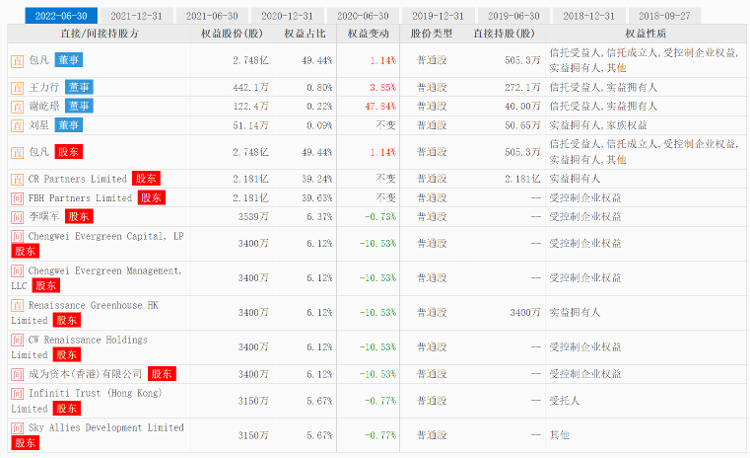Viewport: 750px width, 458px height.
Task: Select the 2019-12-31 date tab
Action: 438,16
